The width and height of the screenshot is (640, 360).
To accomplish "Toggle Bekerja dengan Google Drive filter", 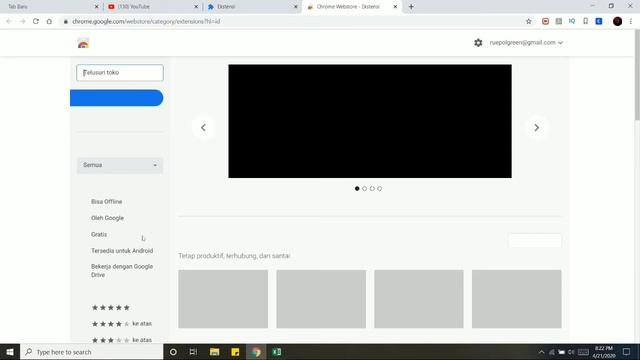I will [x=122, y=271].
